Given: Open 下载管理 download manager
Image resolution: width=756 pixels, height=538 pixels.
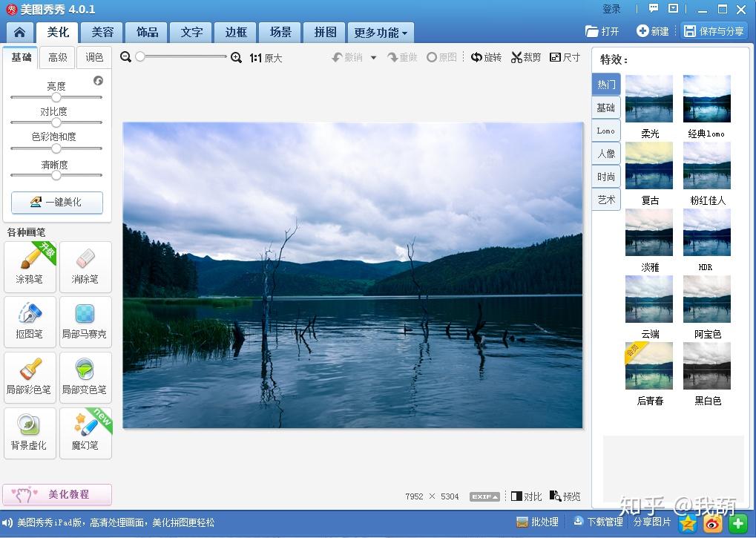Looking at the screenshot, I should tap(598, 522).
